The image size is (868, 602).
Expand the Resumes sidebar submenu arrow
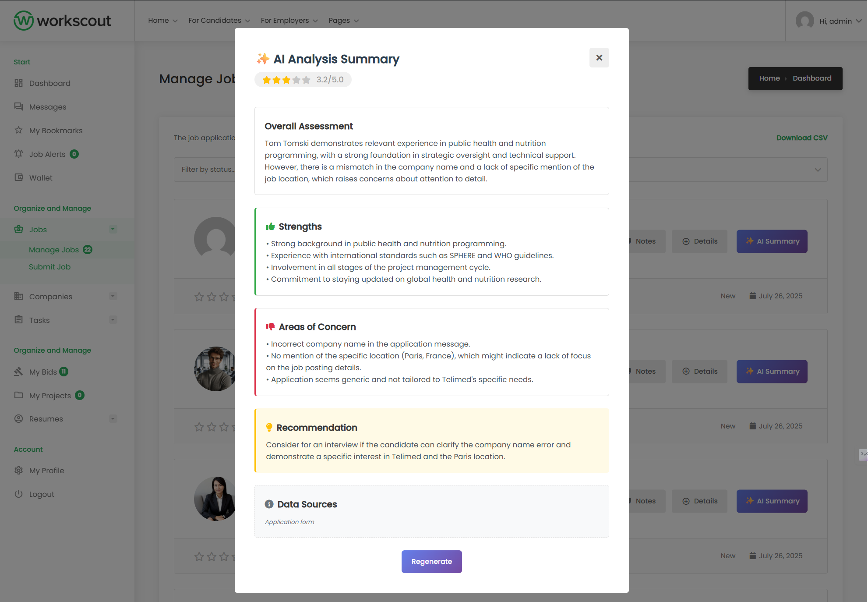tap(113, 418)
